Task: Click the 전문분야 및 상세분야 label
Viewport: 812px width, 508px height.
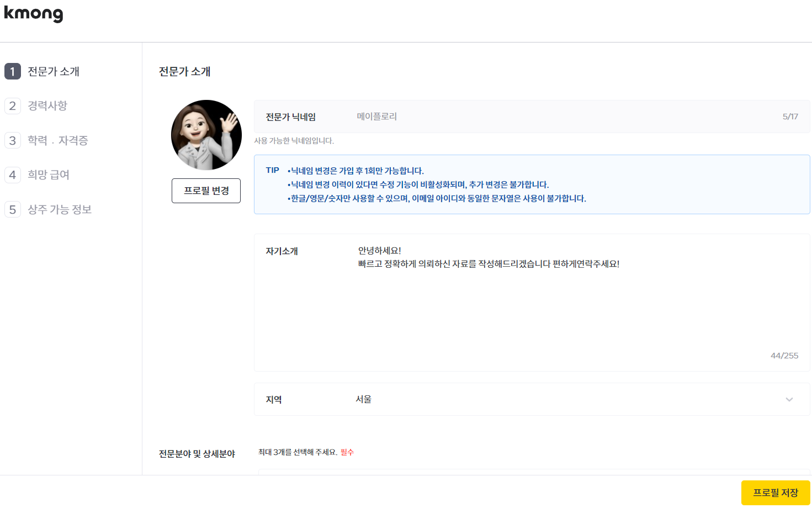Action: click(x=197, y=454)
